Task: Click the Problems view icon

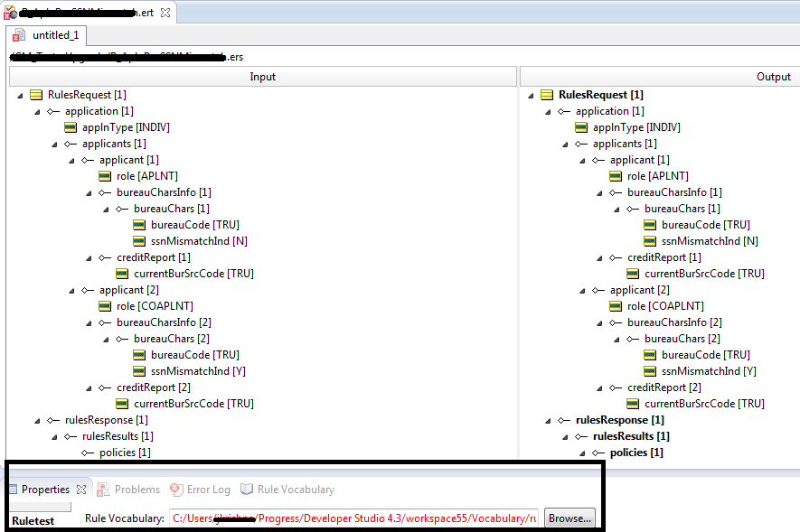Action: pyautogui.click(x=104, y=490)
